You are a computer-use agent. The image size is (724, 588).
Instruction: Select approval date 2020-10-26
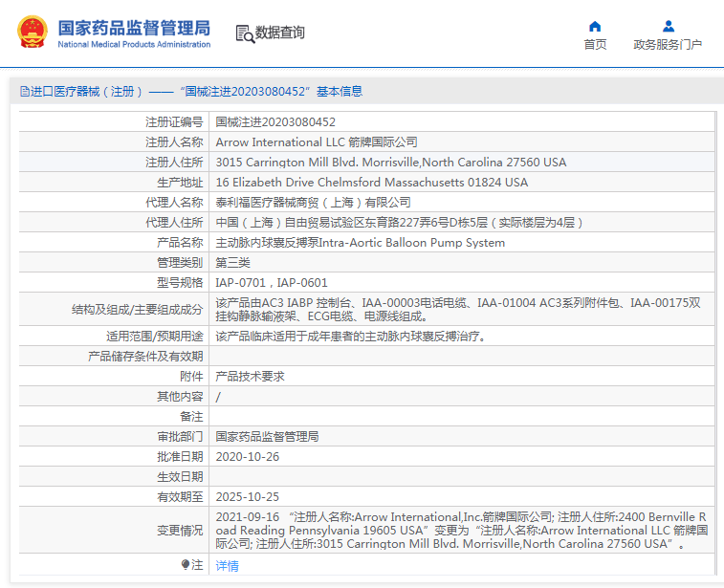(248, 456)
